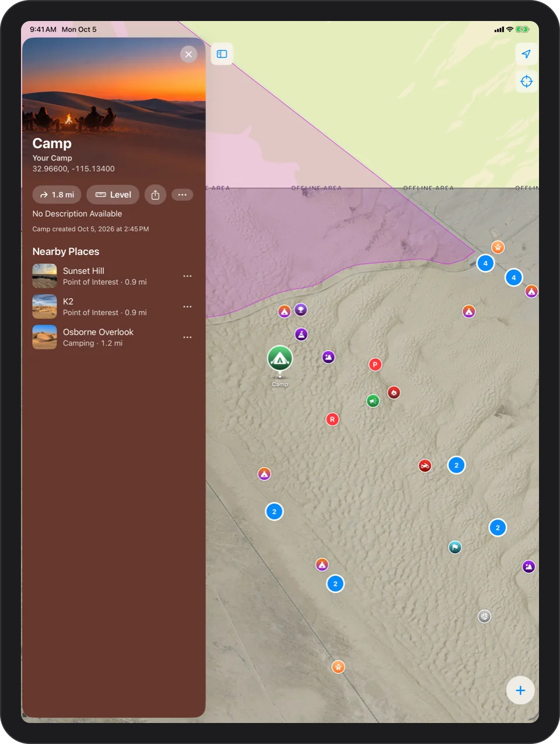Open the Level tool button
Image resolution: width=560 pixels, height=744 pixels.
tap(113, 195)
